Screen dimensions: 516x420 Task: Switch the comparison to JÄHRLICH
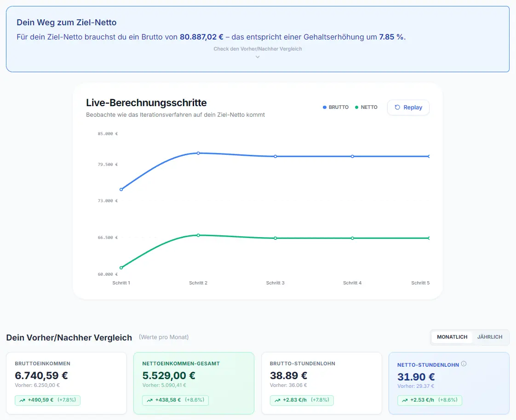click(490, 337)
